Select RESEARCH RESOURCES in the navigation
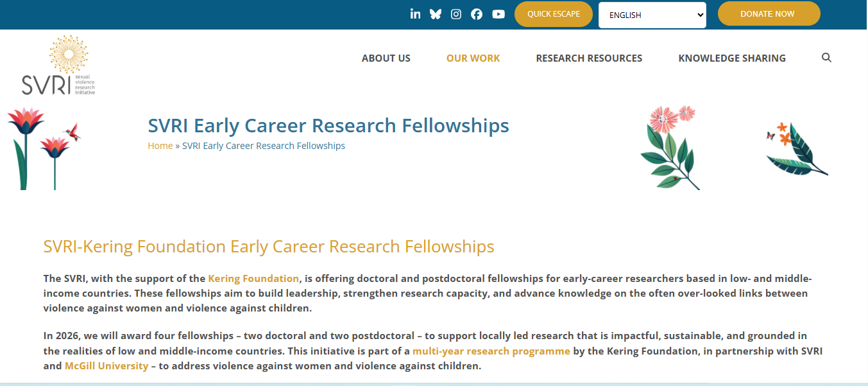Screen dimensions: 868x386 (x=589, y=58)
